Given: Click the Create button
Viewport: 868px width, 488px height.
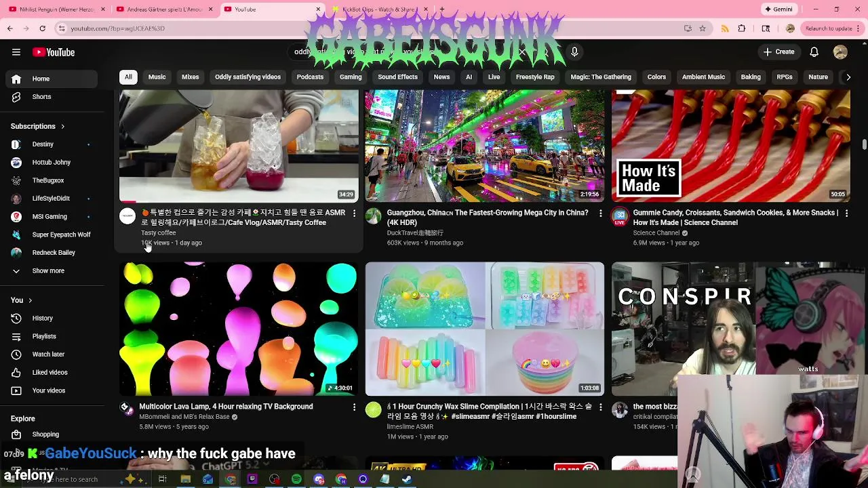Looking at the screenshot, I should [x=778, y=52].
